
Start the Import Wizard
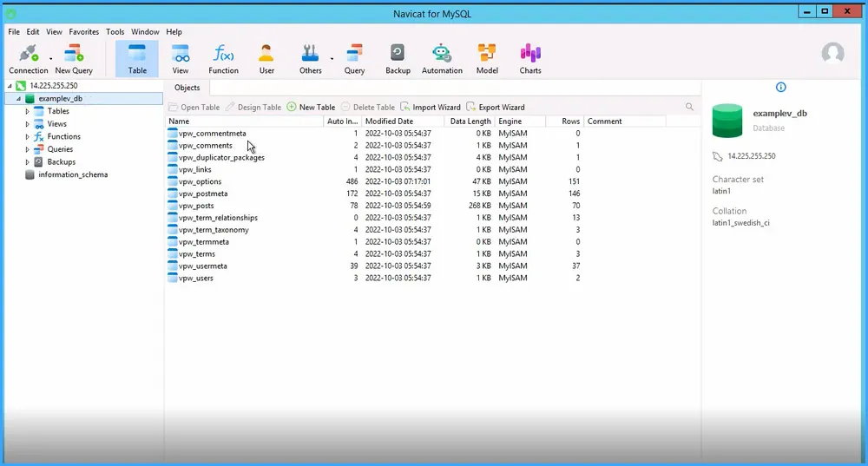click(430, 108)
